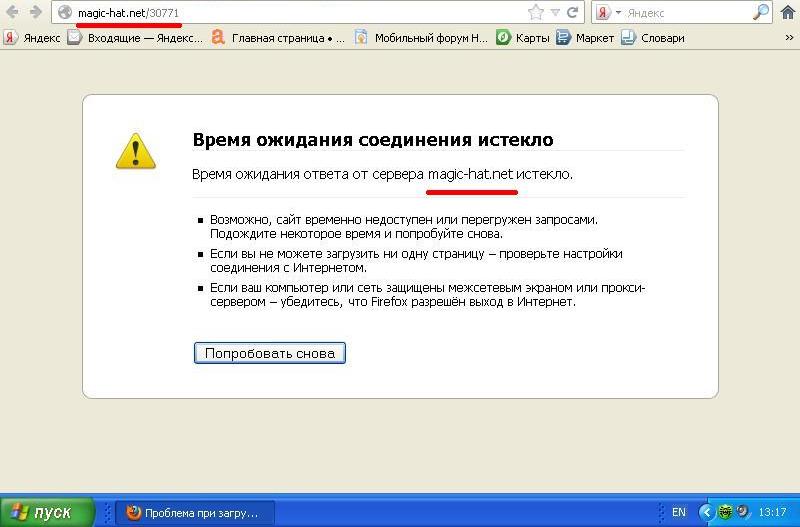The image size is (800, 527).
Task: Click the globe site identity icon
Action: [x=65, y=13]
